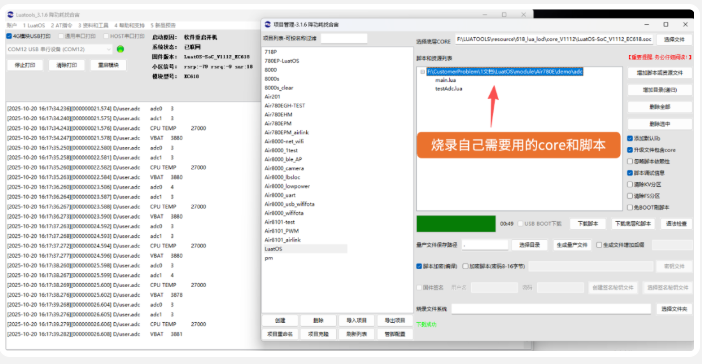Click 选择文件 next to the CORE path
702x364 pixels.
click(674, 39)
